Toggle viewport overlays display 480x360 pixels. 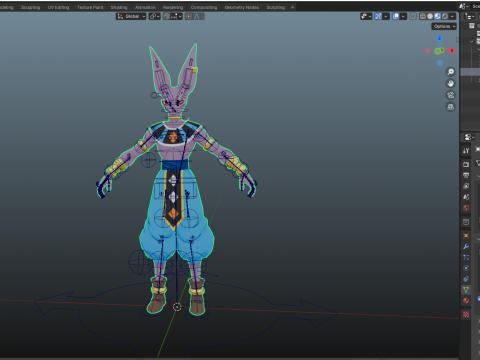[x=396, y=16]
